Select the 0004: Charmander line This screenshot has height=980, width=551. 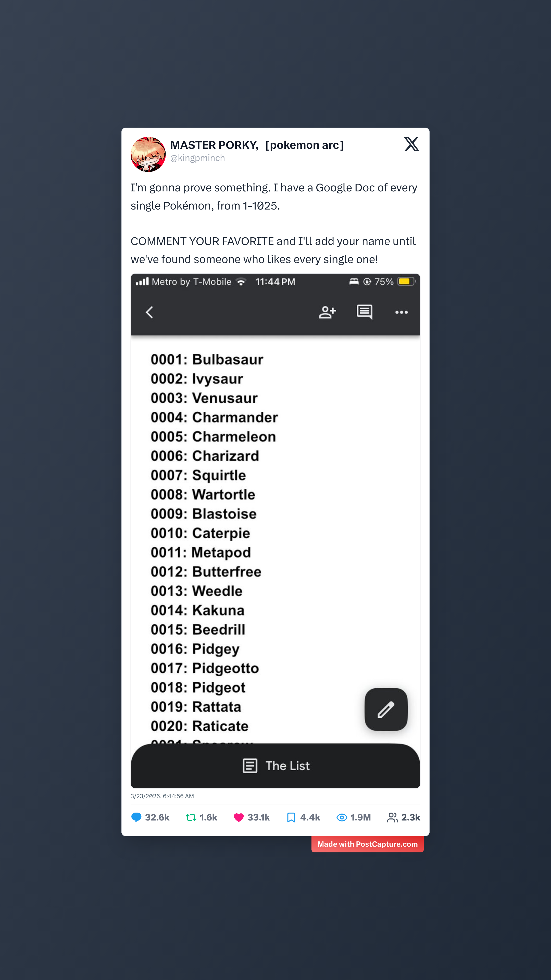tap(214, 417)
